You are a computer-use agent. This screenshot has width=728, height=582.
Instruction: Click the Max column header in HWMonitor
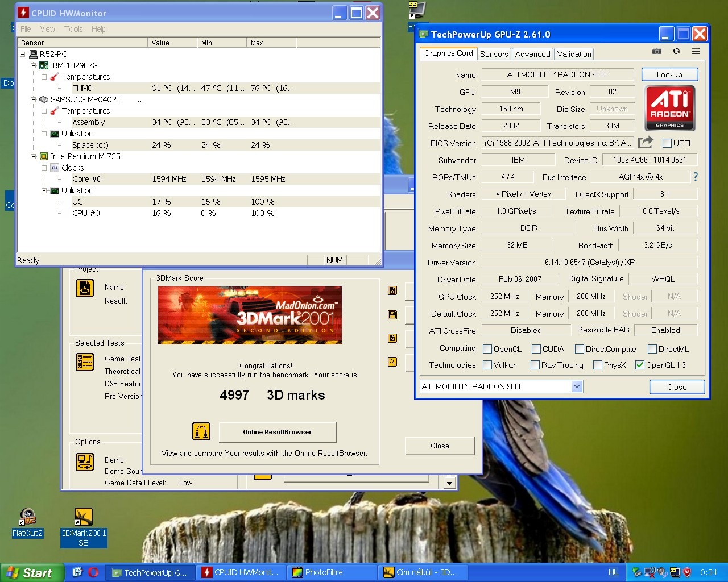pos(271,43)
